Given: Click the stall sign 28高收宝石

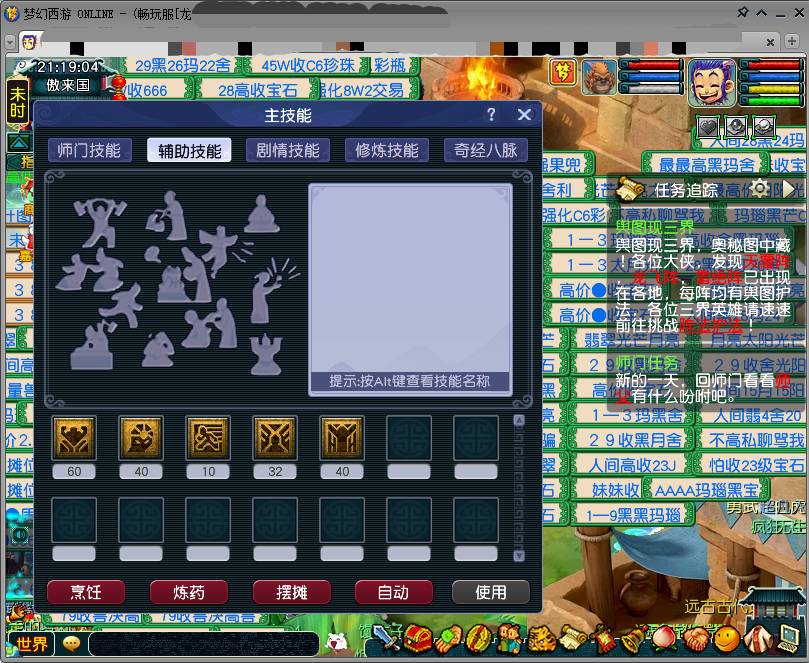Looking at the screenshot, I should [x=257, y=90].
